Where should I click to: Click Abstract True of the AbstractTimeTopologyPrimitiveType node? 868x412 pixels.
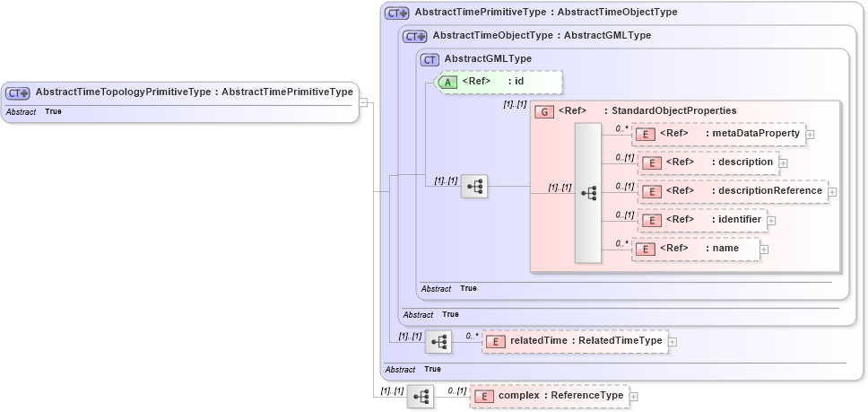(34, 112)
